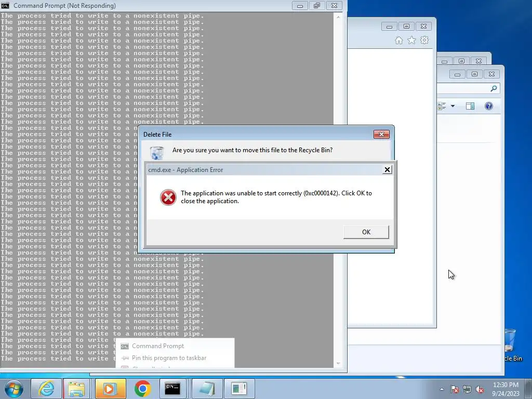Open Action Center flag in the tray
Viewport: 532px width, 399px height.
[x=455, y=389]
